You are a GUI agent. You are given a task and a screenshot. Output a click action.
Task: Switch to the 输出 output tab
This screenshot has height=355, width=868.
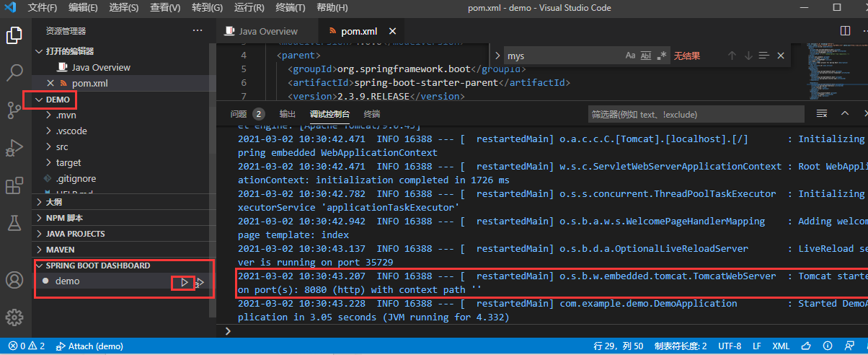click(x=288, y=114)
